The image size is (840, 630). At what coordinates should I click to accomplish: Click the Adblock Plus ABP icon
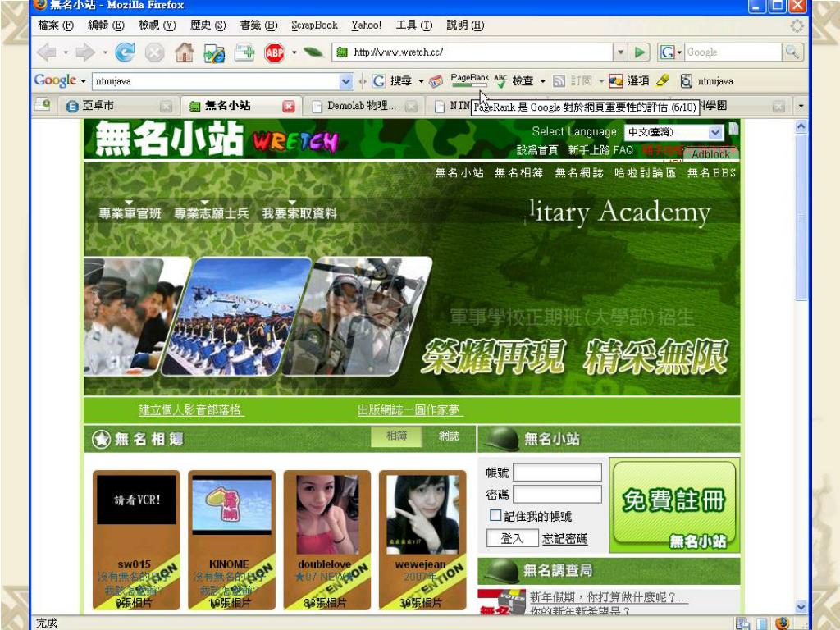(x=274, y=52)
